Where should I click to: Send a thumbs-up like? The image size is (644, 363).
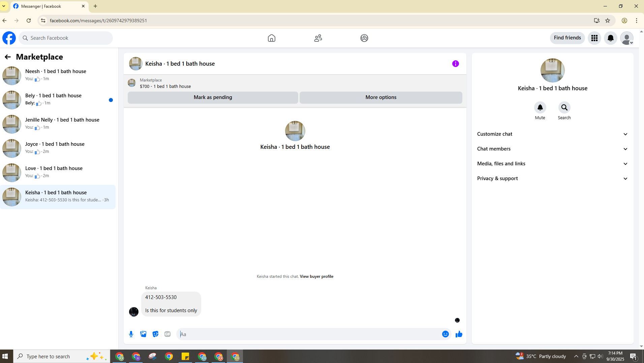tap(459, 334)
